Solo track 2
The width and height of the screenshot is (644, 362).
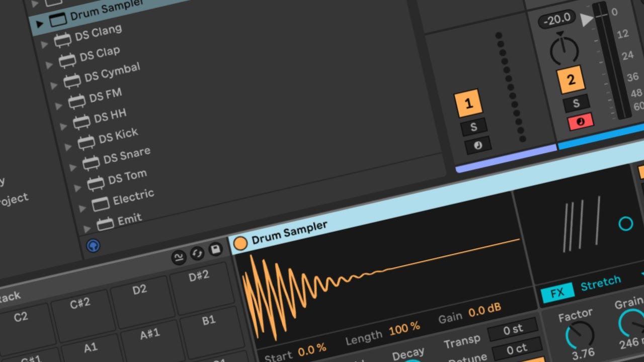pyautogui.click(x=576, y=104)
